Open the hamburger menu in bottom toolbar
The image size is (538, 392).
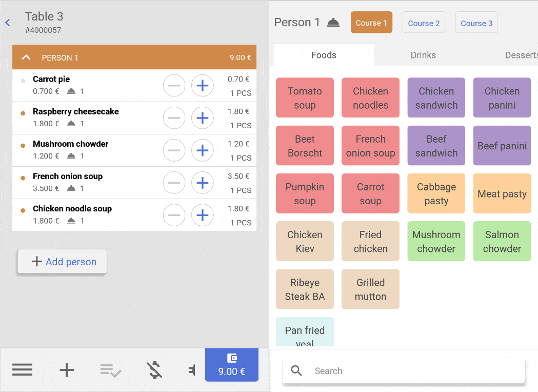click(x=22, y=369)
